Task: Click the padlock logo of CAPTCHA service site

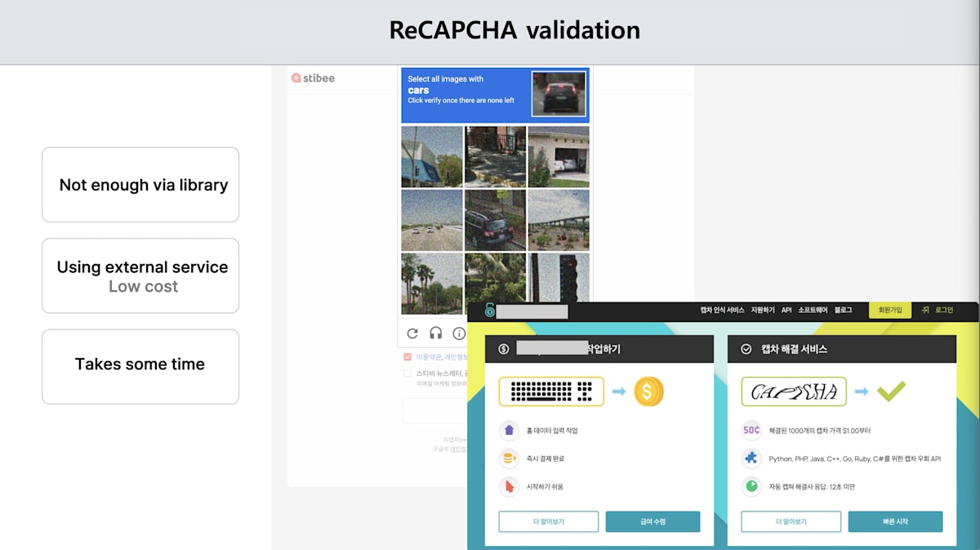Action: (490, 311)
